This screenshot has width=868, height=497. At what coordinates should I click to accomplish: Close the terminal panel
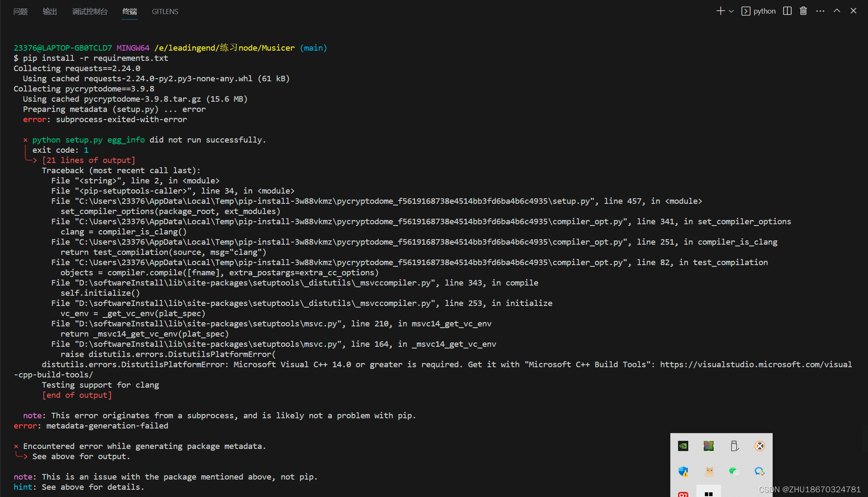pos(854,11)
